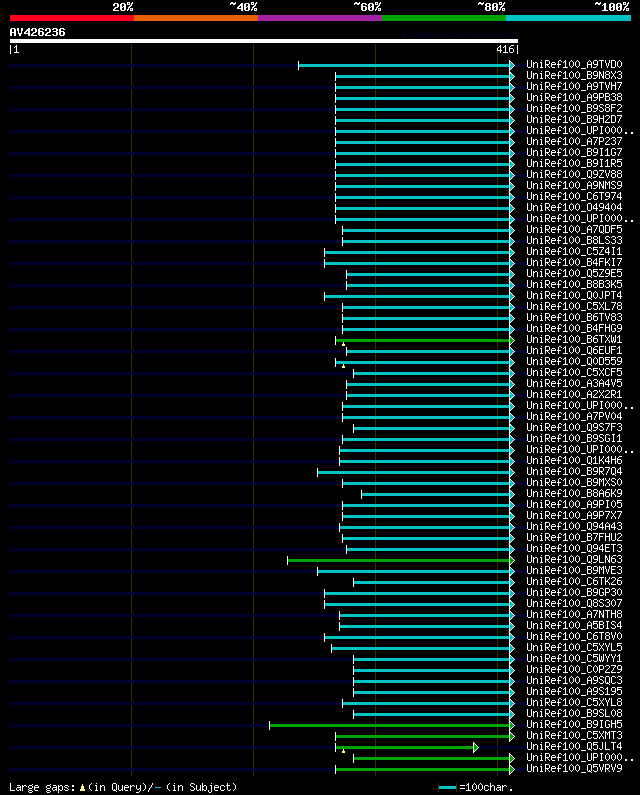
Task: Select hit label UniRef100_B8LS33
Action: tap(574, 240)
